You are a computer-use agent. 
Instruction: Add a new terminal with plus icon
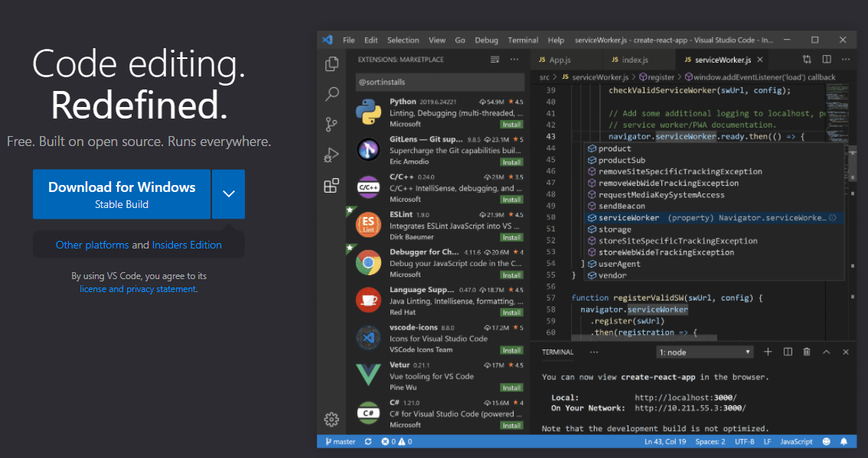click(768, 352)
